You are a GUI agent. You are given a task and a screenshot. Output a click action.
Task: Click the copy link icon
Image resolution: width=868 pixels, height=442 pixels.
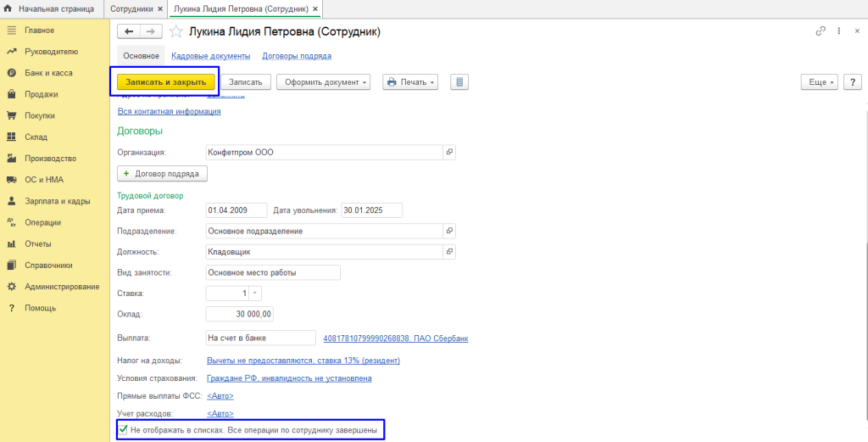click(820, 31)
